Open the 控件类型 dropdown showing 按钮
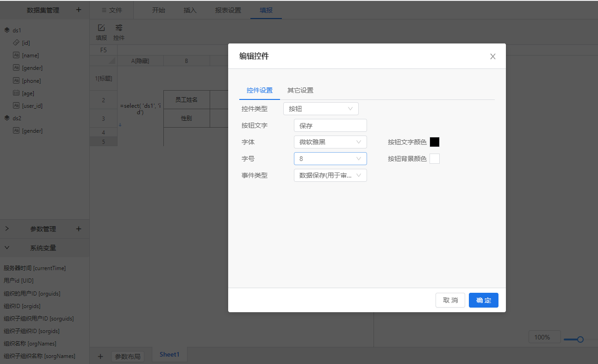598x364 pixels. (321, 109)
